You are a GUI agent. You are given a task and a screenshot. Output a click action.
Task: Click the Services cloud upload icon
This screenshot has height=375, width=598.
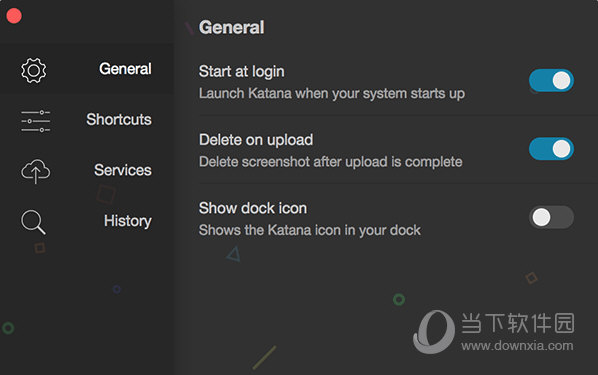tap(35, 171)
